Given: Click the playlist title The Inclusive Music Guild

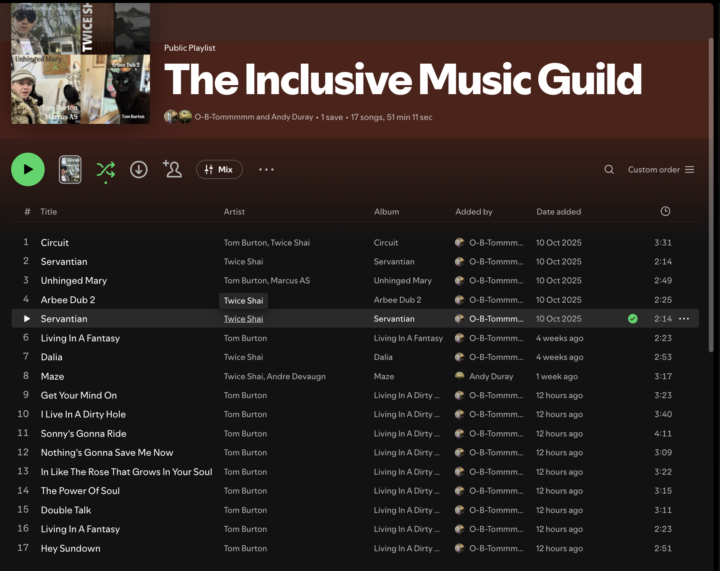Looking at the screenshot, I should click(x=403, y=79).
